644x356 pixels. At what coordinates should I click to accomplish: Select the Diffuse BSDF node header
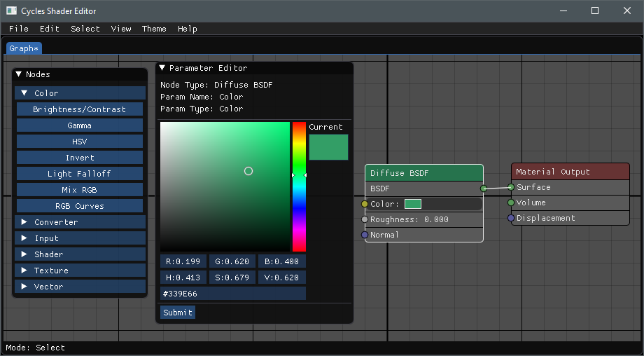(x=424, y=173)
